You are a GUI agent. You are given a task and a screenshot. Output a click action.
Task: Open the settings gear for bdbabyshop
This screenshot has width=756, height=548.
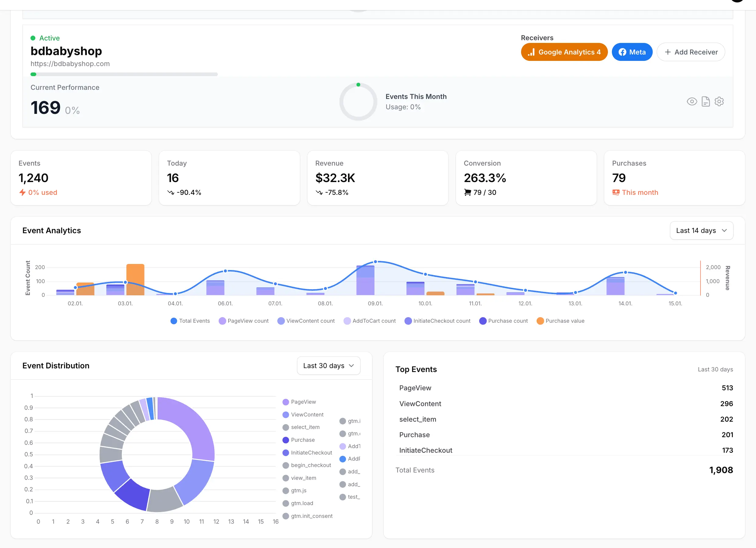[x=719, y=102]
